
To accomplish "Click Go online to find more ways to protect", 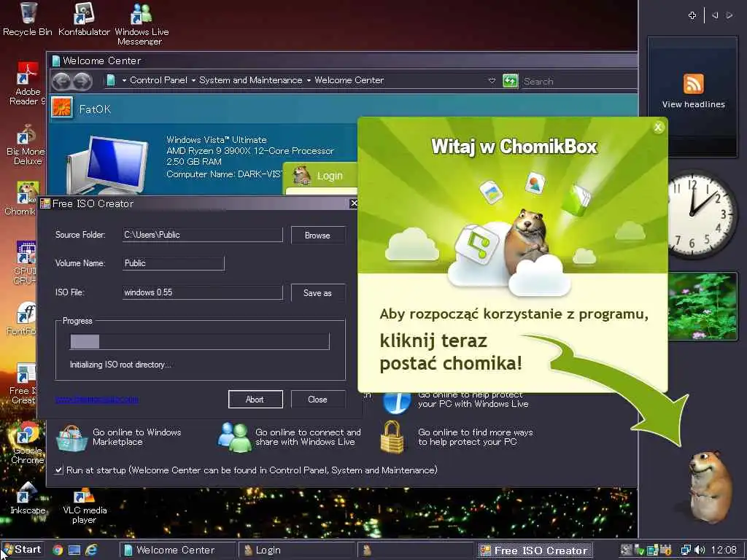I will [x=476, y=437].
